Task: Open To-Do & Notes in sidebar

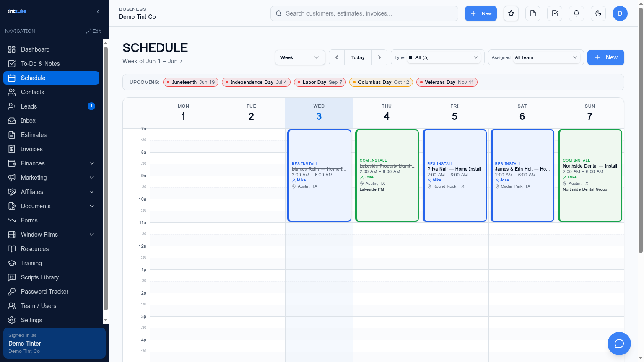Action: (51, 64)
